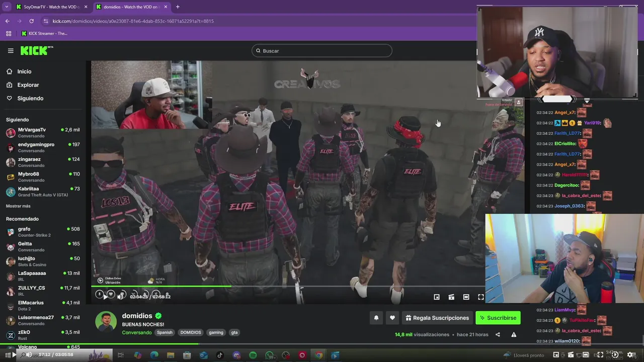Open Google Chrome from the taskbar
Image resolution: width=644 pixels, height=362 pixels.
[x=318, y=355]
